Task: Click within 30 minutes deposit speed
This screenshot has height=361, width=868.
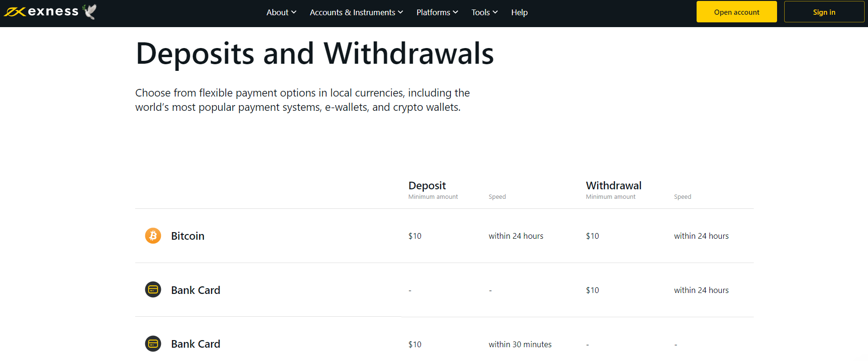Action: pos(520,344)
